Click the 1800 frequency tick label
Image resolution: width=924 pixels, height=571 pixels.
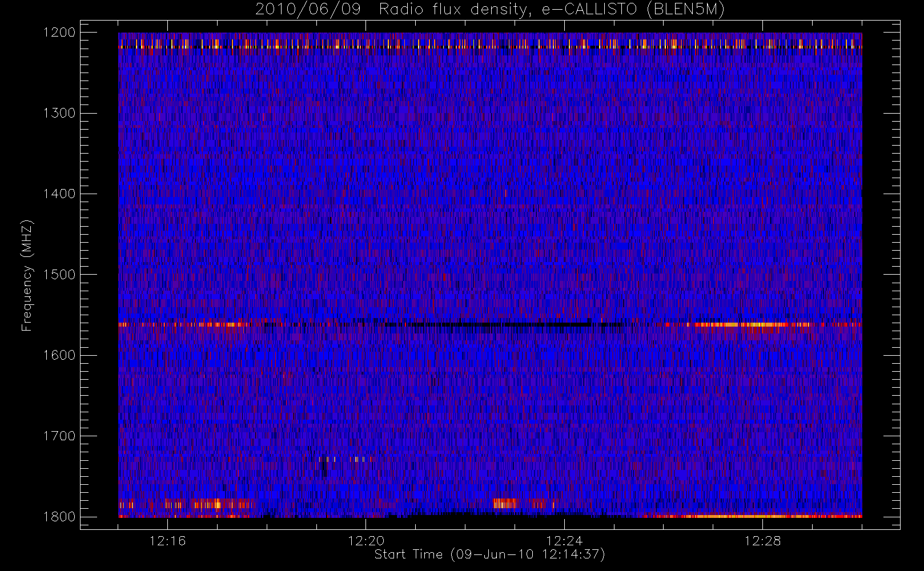(59, 517)
